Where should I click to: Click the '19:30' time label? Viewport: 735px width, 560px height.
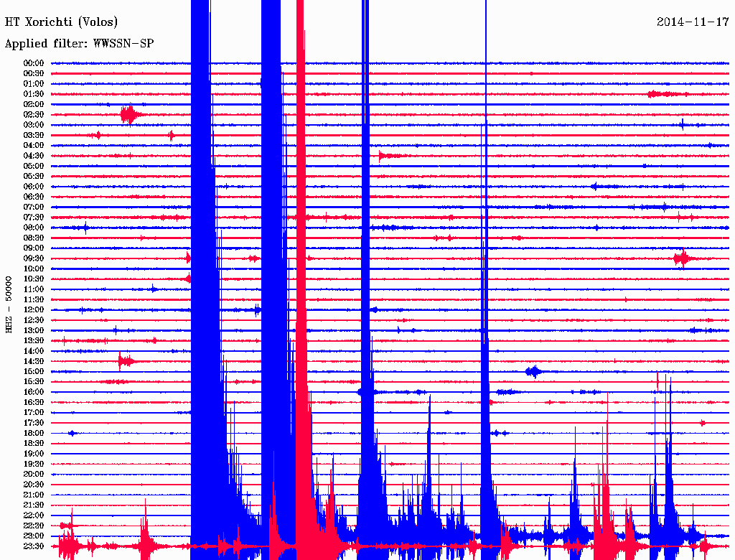coord(34,464)
